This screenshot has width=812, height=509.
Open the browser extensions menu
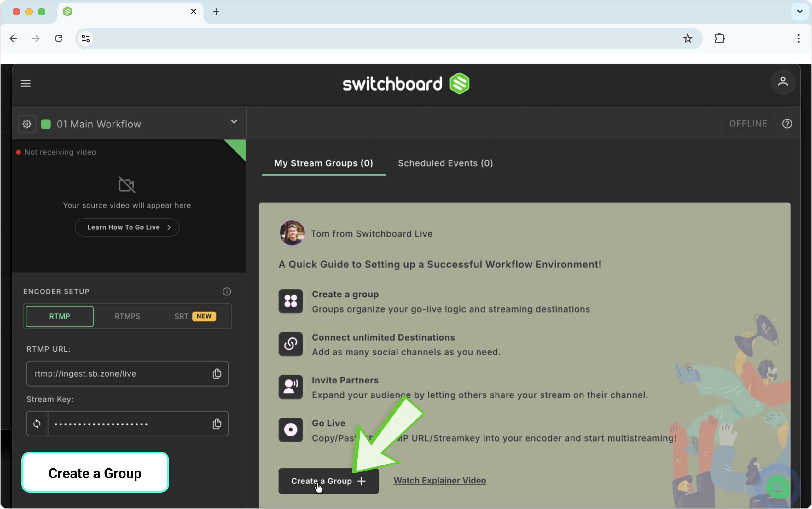pyautogui.click(x=720, y=38)
